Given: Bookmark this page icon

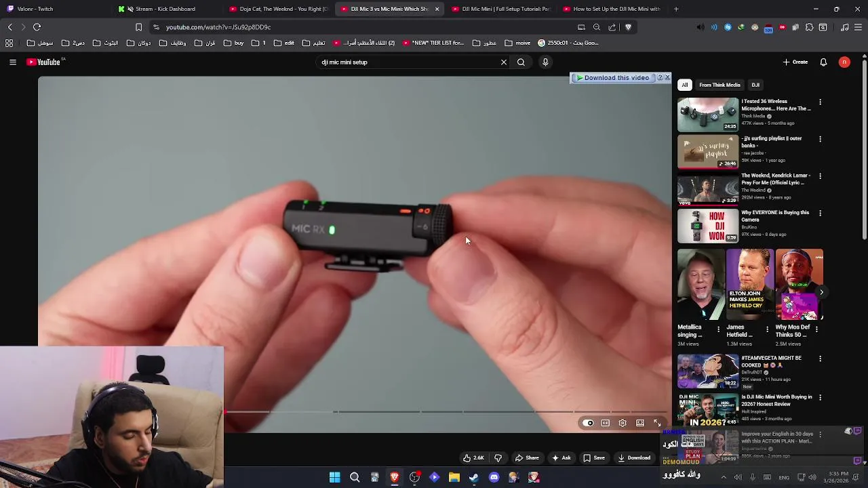Looking at the screenshot, I should (x=138, y=27).
